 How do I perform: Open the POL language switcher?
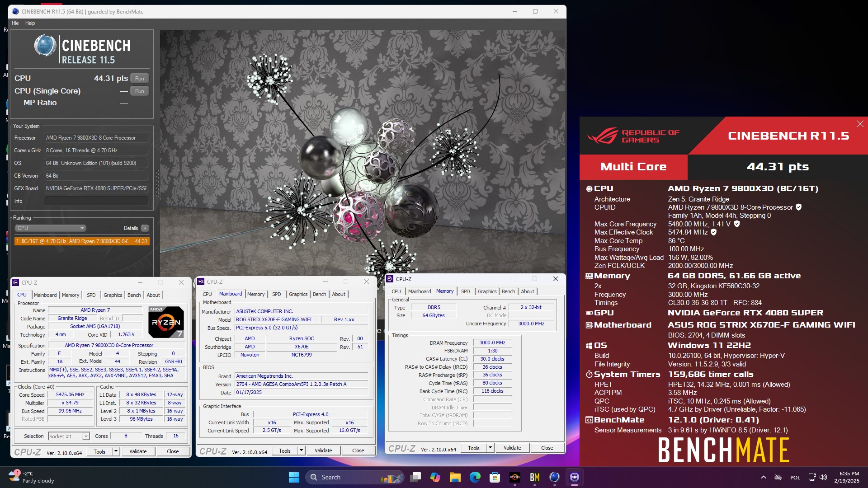click(x=795, y=478)
